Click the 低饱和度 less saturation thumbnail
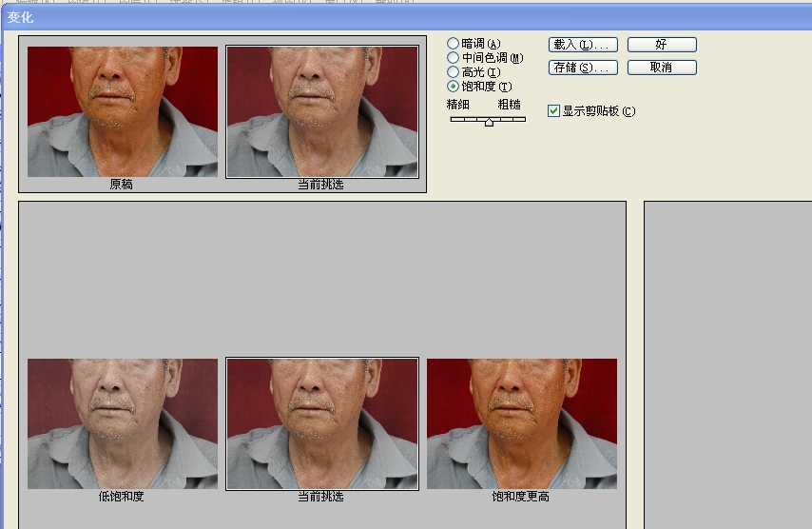Image resolution: width=812 pixels, height=529 pixels. [x=123, y=423]
